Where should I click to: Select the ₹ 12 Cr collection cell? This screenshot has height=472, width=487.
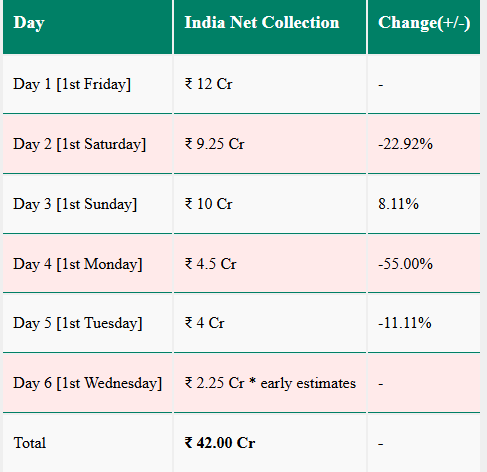pyautogui.click(x=270, y=84)
